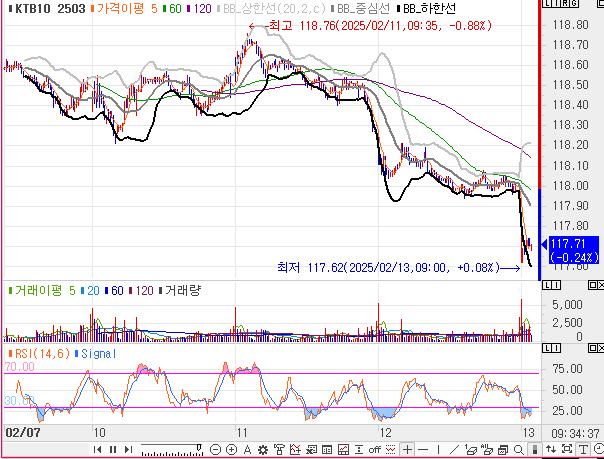Click 5,000 on the volume axis
604x459 pixels.
(x=567, y=305)
